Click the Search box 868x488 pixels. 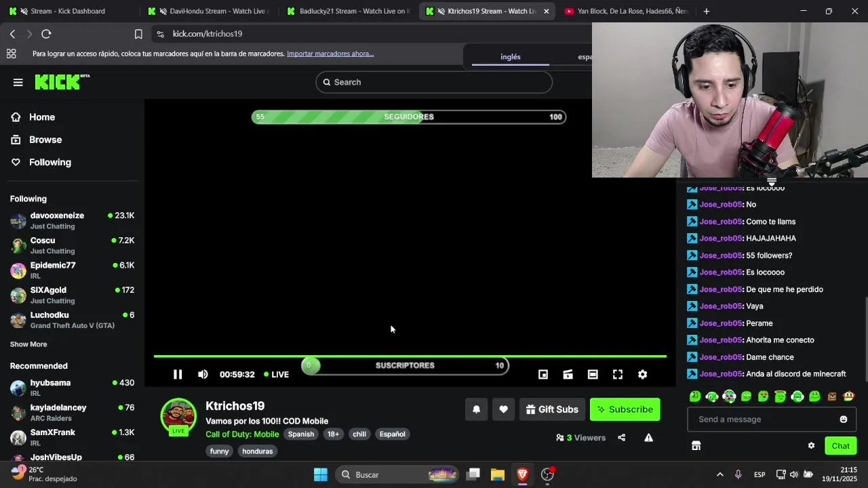(434, 82)
